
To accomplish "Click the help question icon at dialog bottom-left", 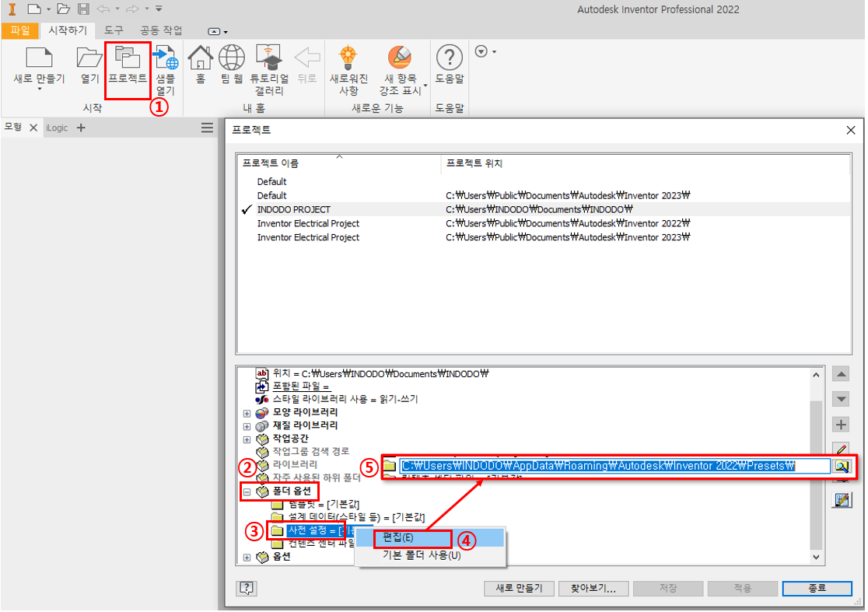I will tap(247, 588).
